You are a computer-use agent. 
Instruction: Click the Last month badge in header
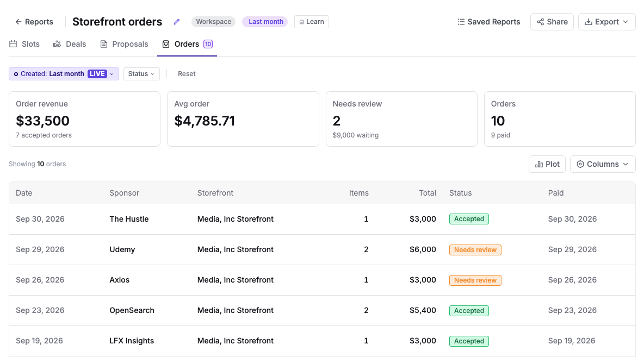click(266, 22)
